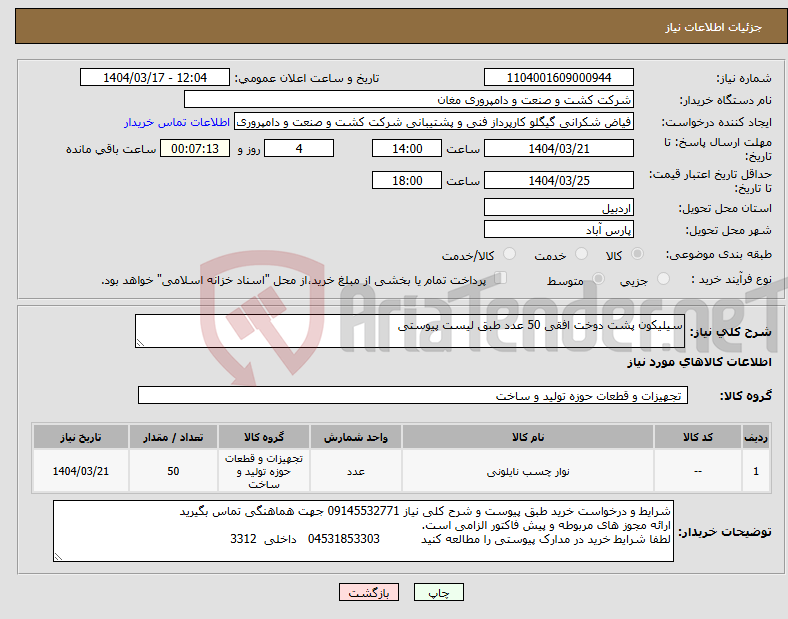The image size is (788, 619).
Task: Click the توضیحات خریدار notes textarea
Action: pos(363,531)
